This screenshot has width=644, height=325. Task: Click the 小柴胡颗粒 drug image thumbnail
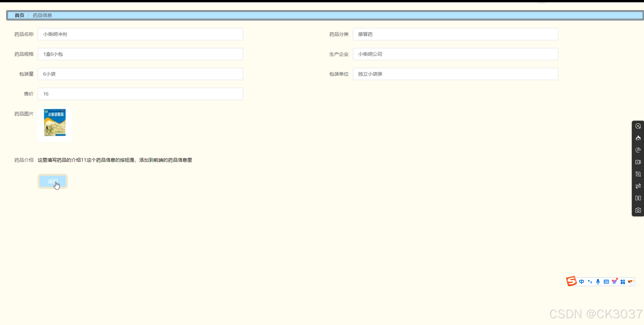click(55, 123)
